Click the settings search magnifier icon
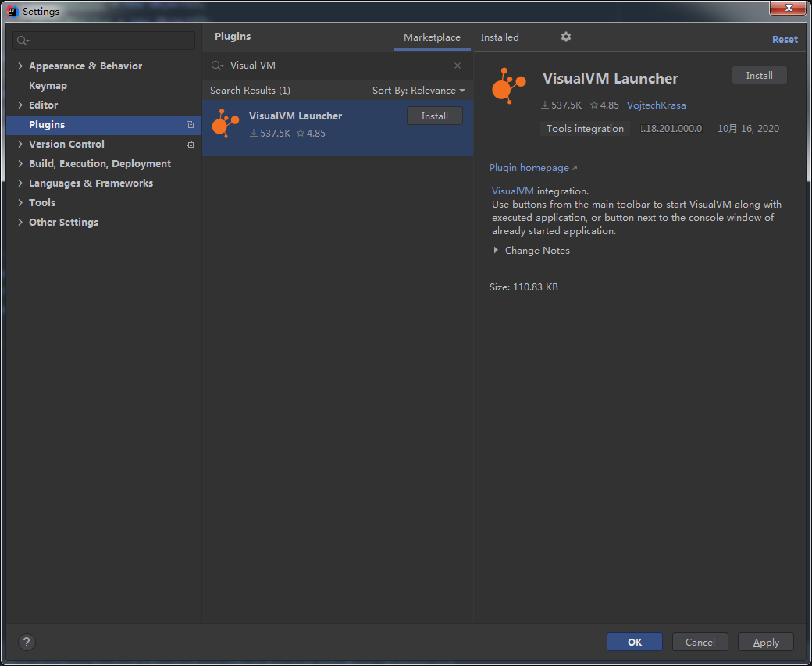Viewport: 812px width, 666px height. 23,41
